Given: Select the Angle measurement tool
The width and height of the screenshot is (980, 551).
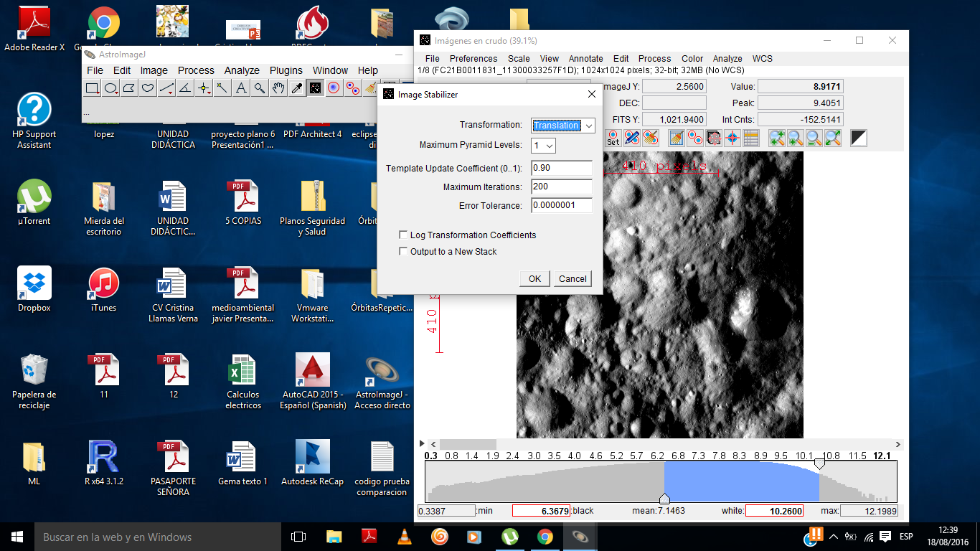Looking at the screenshot, I should tap(185, 88).
